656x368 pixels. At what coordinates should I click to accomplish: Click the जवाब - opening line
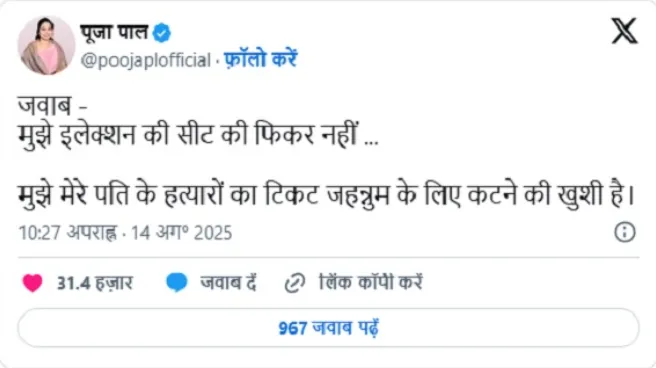tap(53, 106)
